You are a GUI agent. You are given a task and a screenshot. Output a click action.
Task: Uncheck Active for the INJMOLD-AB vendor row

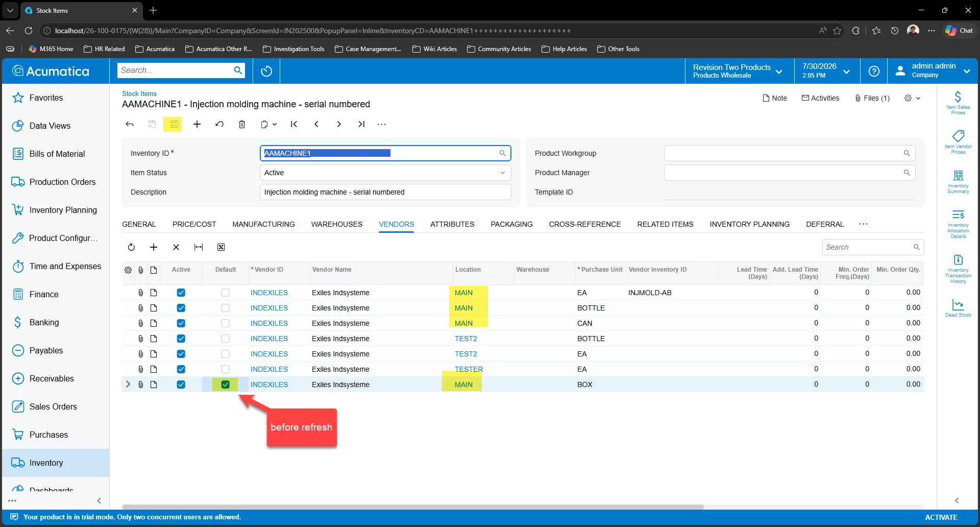[x=181, y=293]
